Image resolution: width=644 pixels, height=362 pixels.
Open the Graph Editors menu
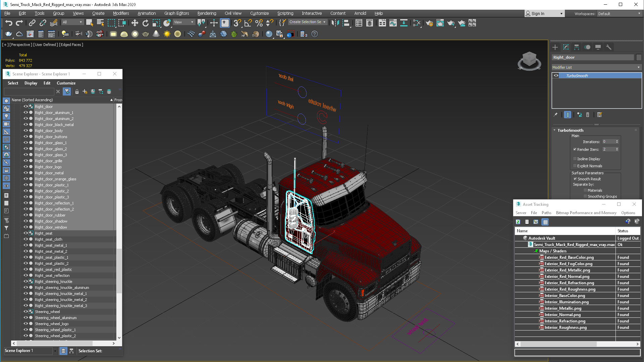click(176, 13)
